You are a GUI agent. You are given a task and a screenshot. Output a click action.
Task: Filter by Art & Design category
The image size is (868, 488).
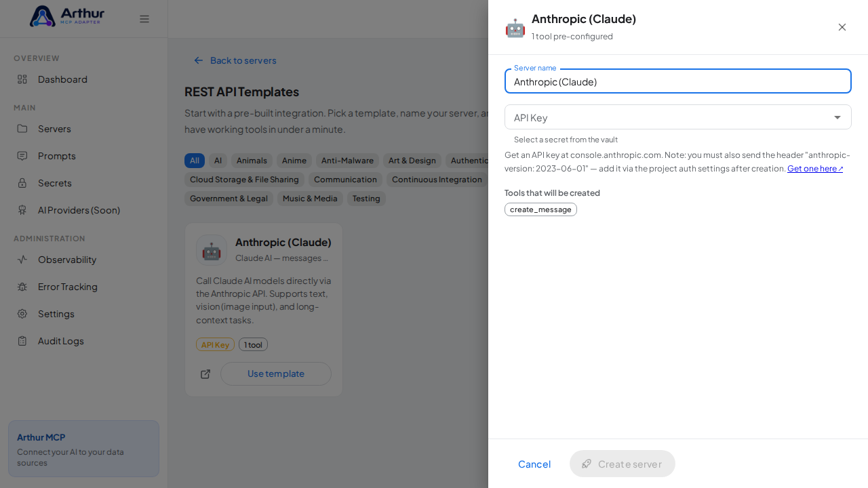(412, 161)
